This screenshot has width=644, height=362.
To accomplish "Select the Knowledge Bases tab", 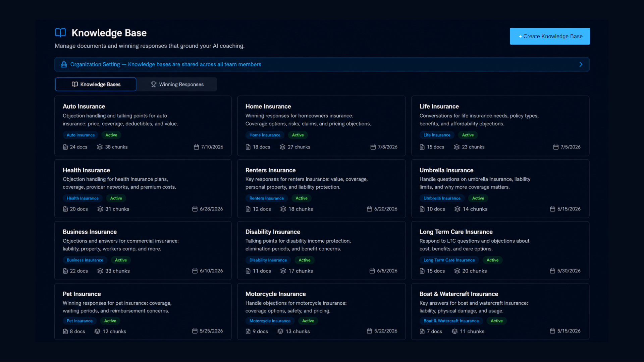I will (x=96, y=84).
